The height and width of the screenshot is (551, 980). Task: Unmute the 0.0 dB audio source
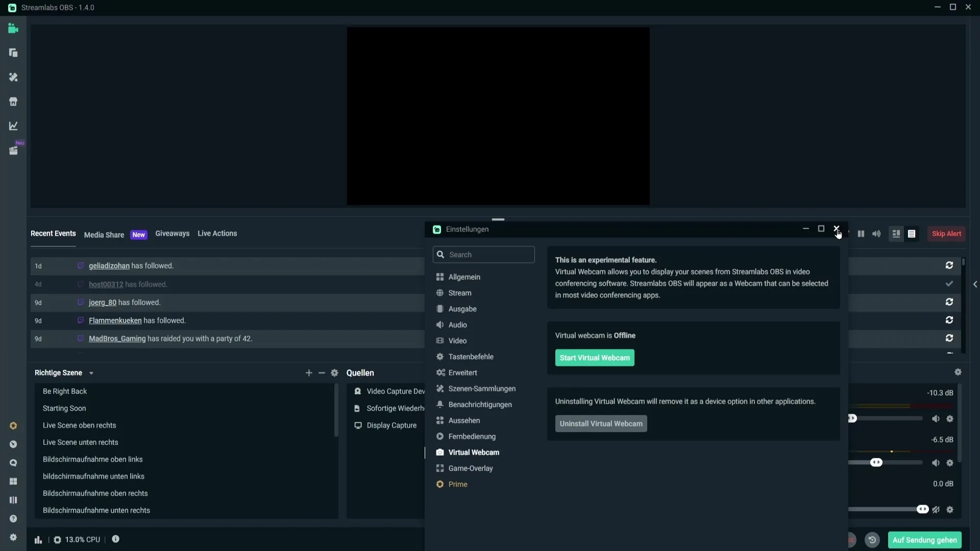click(936, 510)
